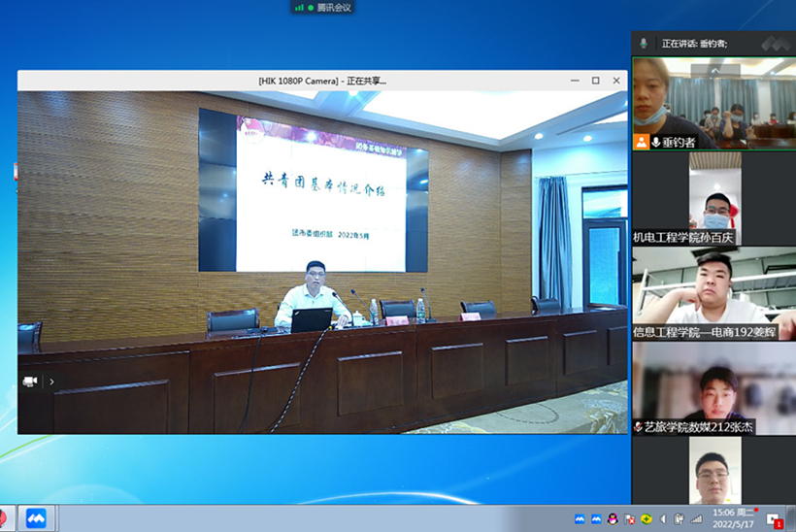Select the 垂钓者 video thumbnail
Screen dimensions: 796x532
(713, 104)
